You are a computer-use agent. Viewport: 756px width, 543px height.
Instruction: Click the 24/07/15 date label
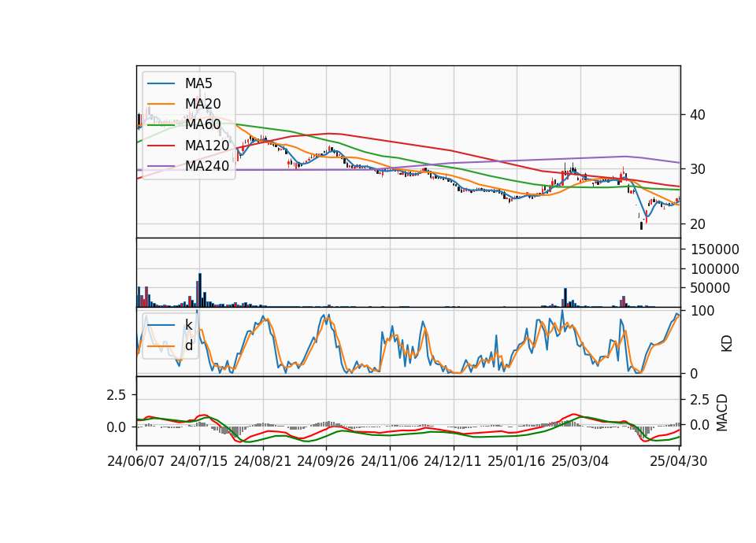[198, 461]
